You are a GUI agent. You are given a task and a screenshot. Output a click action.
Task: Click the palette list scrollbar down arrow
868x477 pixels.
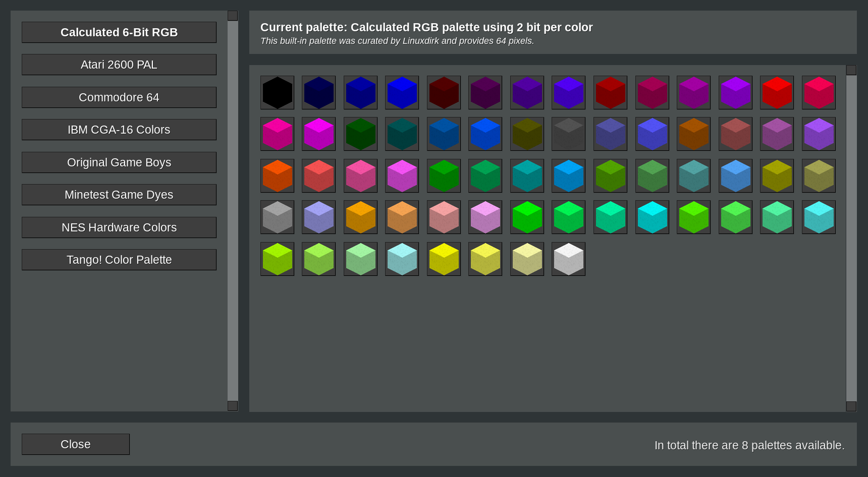point(233,406)
